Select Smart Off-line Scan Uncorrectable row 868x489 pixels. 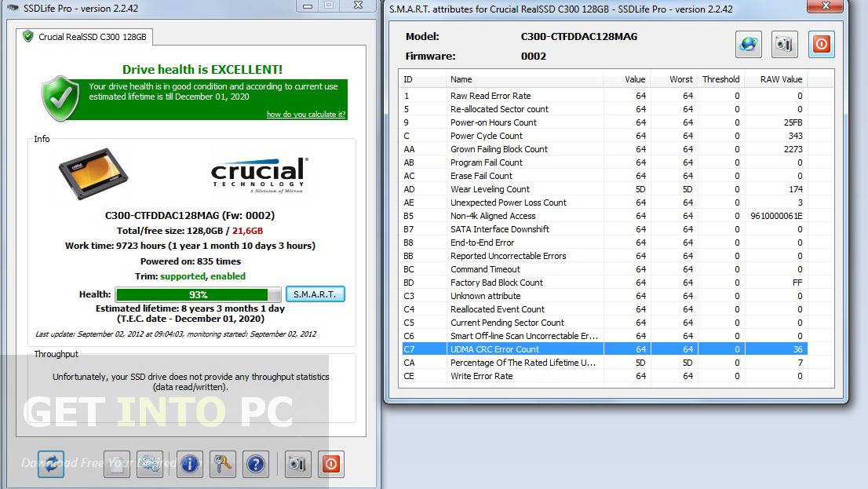coord(604,336)
